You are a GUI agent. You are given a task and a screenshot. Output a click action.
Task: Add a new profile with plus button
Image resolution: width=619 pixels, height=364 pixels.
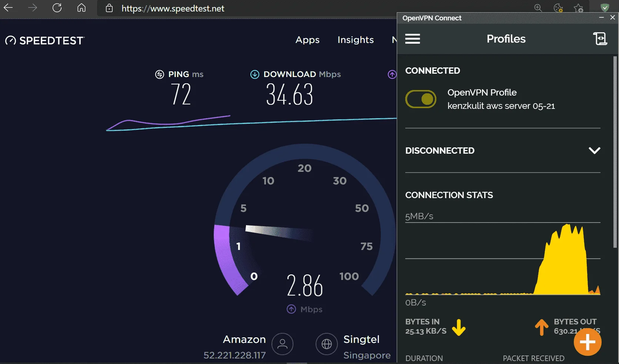588,342
